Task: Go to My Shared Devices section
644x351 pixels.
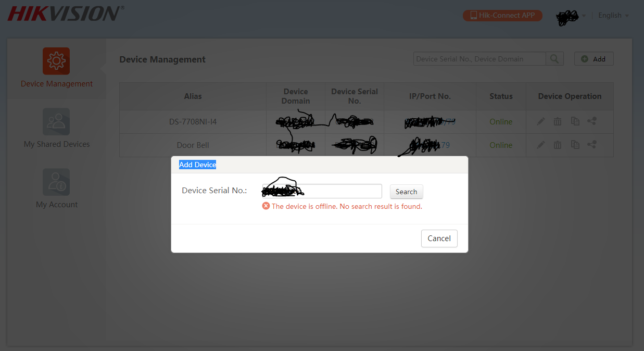Action: pyautogui.click(x=56, y=128)
